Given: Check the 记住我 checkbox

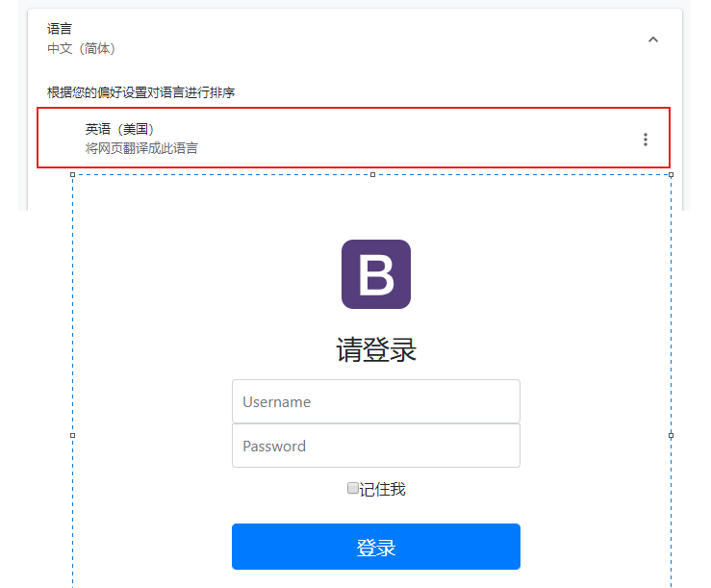Looking at the screenshot, I should [352, 488].
